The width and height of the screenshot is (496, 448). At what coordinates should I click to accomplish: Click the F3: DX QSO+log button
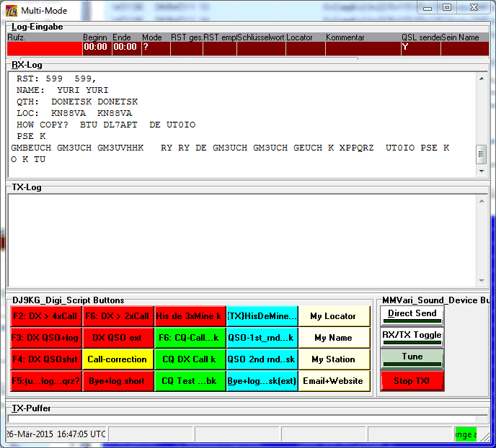pos(46,338)
